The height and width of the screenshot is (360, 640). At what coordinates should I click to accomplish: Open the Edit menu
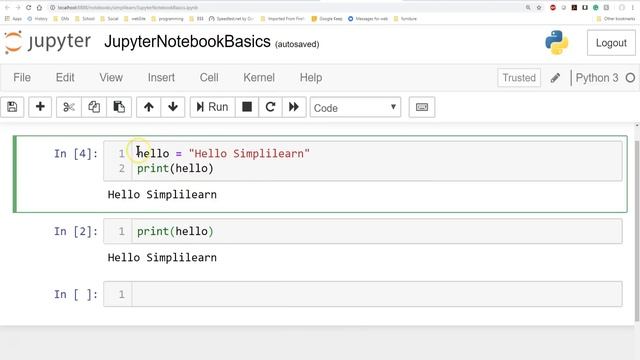[65, 78]
